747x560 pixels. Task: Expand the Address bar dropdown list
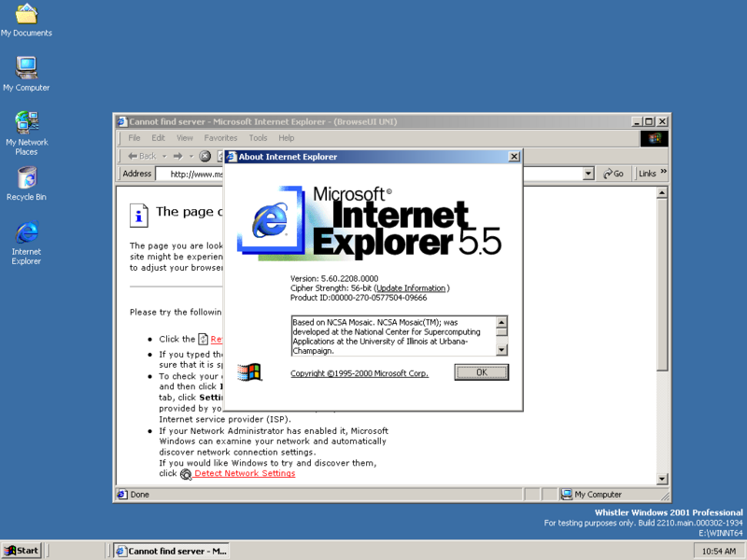tap(588, 174)
